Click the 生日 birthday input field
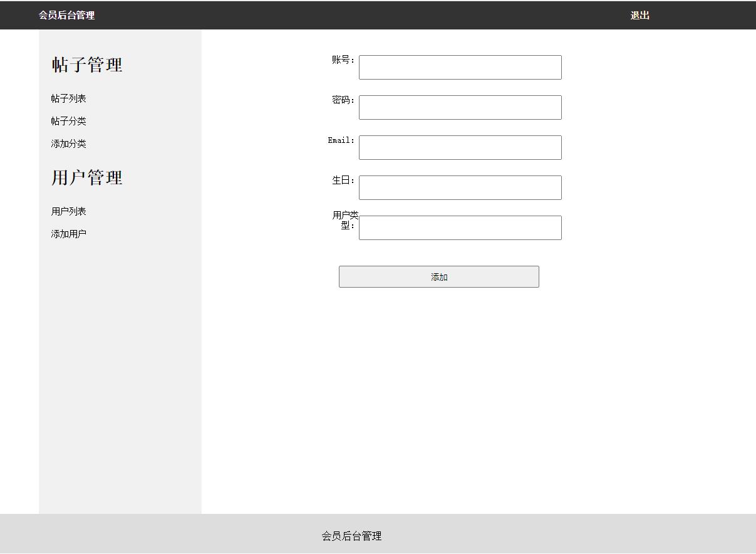 (x=460, y=188)
